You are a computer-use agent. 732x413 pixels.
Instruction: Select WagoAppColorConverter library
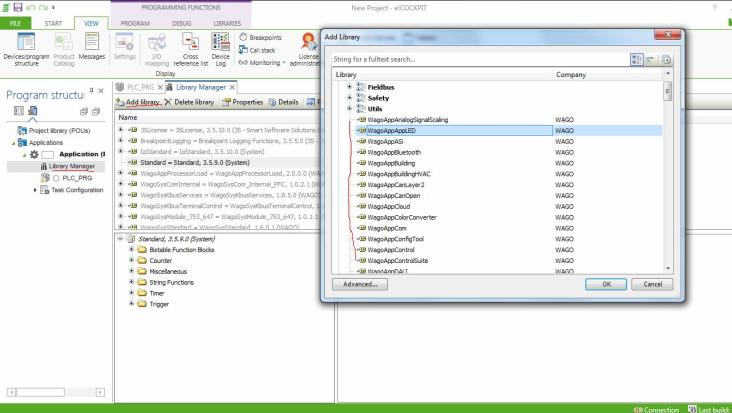(402, 217)
